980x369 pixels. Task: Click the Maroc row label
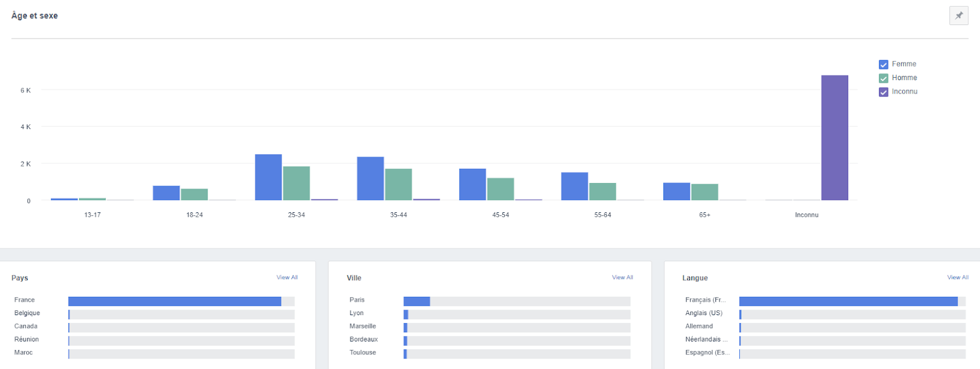pyautogui.click(x=23, y=352)
